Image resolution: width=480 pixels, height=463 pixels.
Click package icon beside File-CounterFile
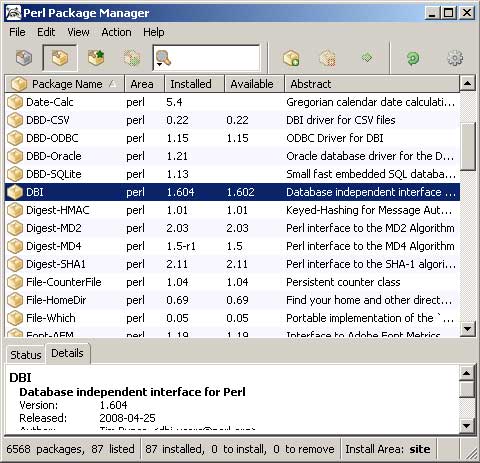(x=15, y=282)
